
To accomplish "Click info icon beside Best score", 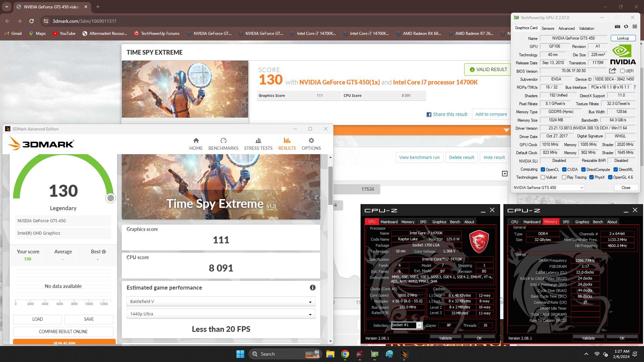I will (104, 252).
